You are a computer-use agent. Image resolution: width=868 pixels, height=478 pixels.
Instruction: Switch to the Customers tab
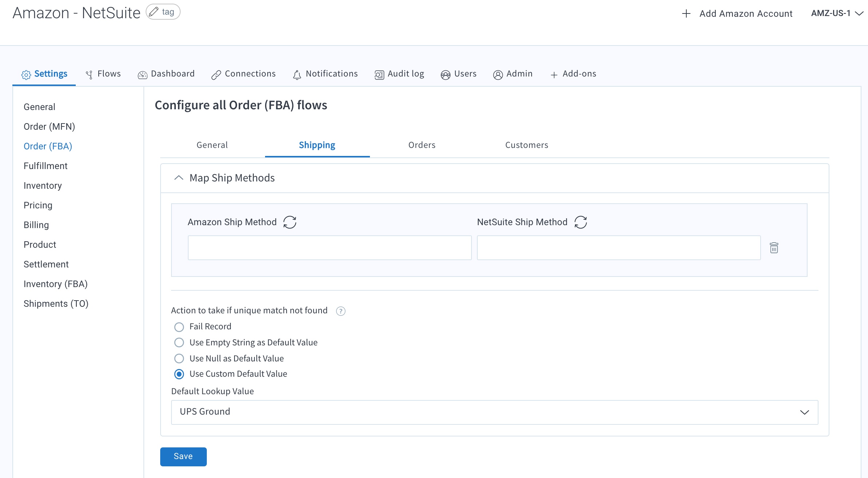pyautogui.click(x=526, y=145)
